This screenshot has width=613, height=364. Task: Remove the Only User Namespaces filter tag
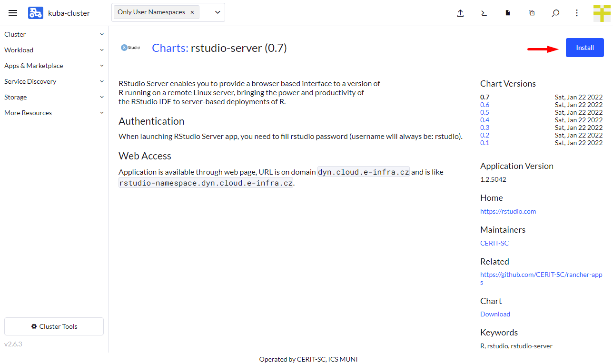click(192, 12)
